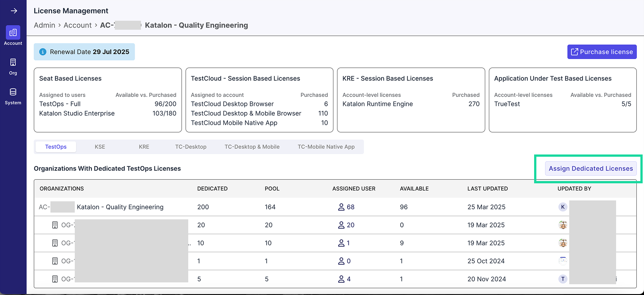644x295 pixels.
Task: Open the System section in the sidebar
Action: tap(13, 95)
